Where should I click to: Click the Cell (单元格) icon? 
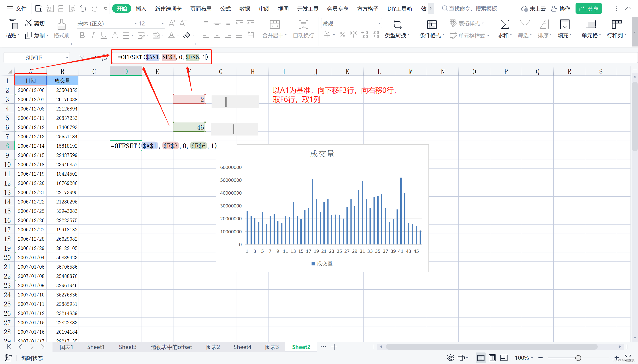(x=591, y=25)
